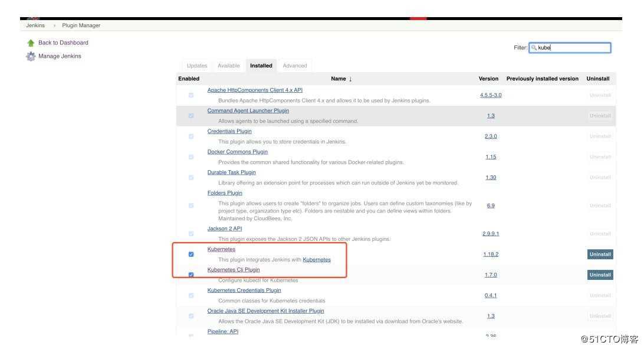The height and width of the screenshot is (349, 644).
Task: Open the Back to Dashboard link
Action: tap(63, 43)
